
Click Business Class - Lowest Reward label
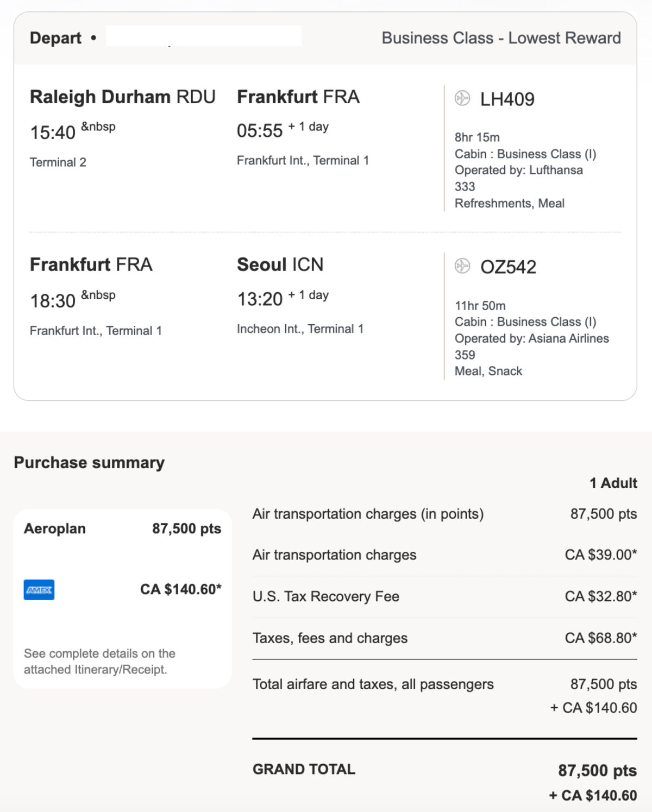pyautogui.click(x=501, y=38)
